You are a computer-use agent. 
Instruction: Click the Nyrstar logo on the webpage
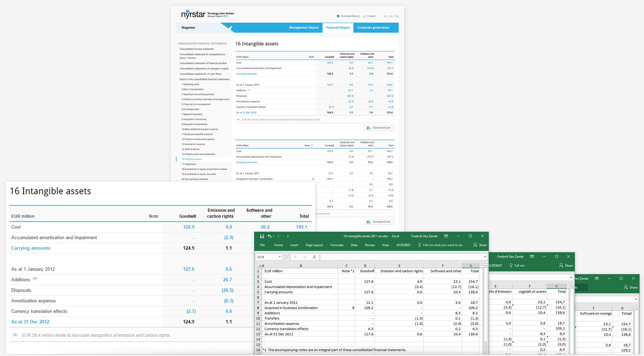[x=193, y=14]
